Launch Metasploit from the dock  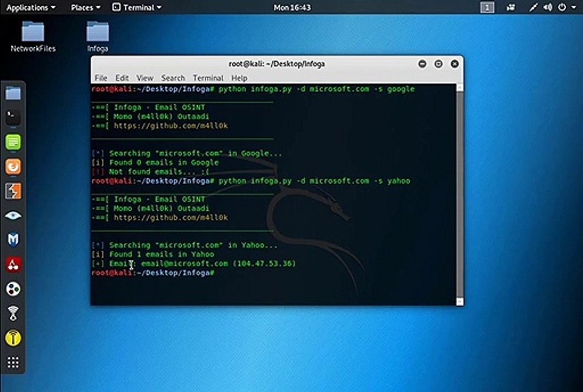coord(13,240)
